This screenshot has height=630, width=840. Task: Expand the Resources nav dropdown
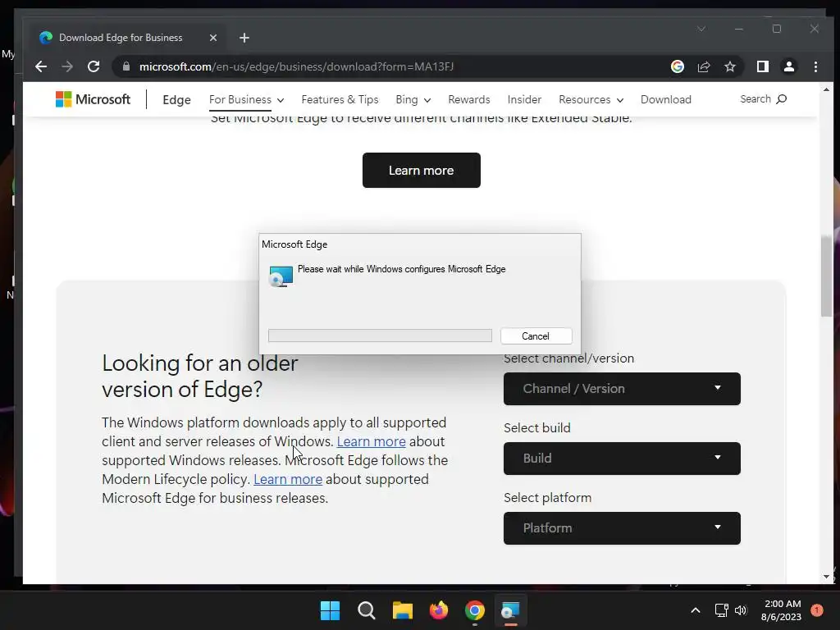[591, 99]
